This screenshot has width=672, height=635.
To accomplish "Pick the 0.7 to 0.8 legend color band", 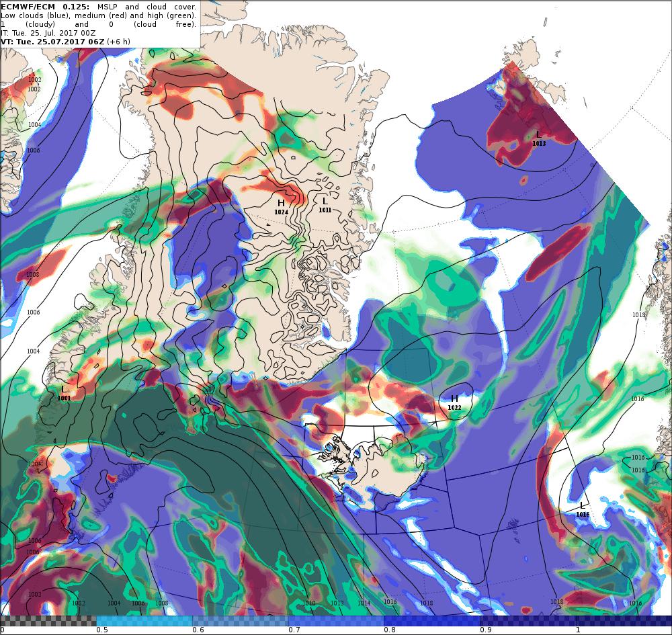I will click(336, 621).
